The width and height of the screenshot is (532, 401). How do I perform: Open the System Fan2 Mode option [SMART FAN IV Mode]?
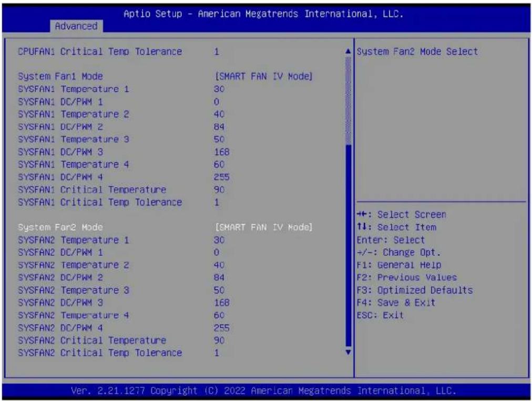pyautogui.click(x=263, y=227)
